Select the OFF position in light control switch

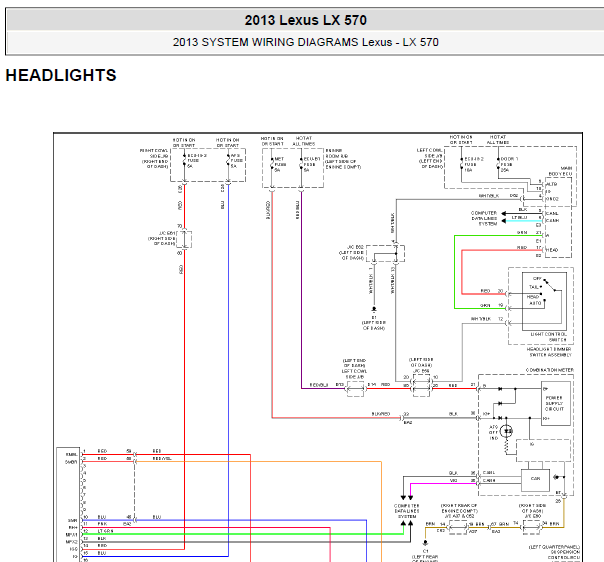[x=537, y=278]
